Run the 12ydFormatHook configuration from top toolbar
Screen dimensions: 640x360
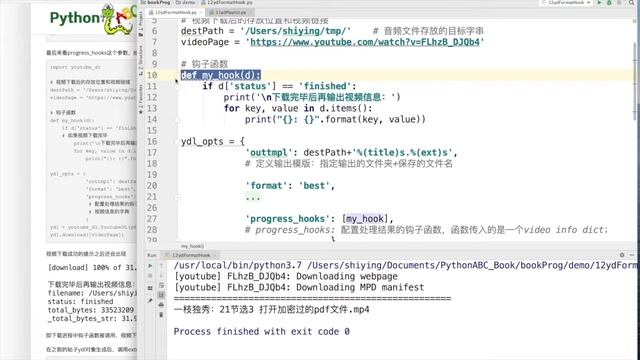pos(600,2)
